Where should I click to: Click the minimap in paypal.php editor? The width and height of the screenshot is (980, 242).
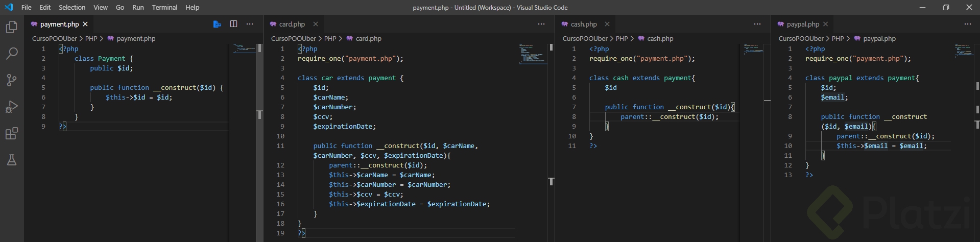point(964,50)
